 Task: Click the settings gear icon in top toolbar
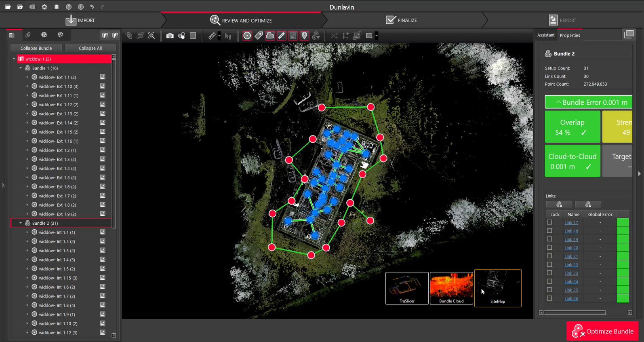[44, 7]
